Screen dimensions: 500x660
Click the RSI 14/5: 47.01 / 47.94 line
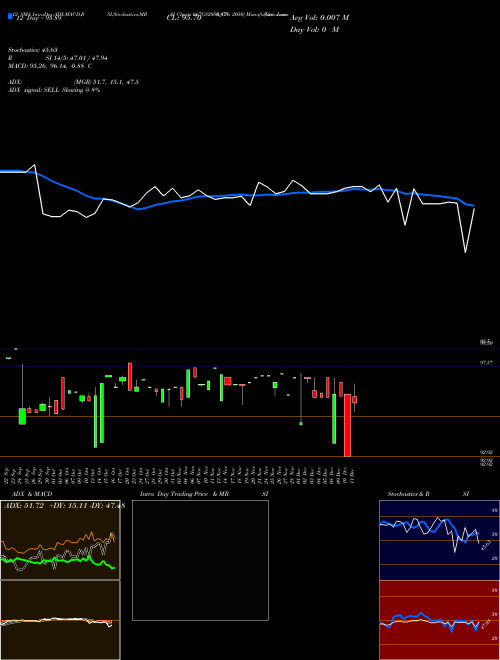58,58
